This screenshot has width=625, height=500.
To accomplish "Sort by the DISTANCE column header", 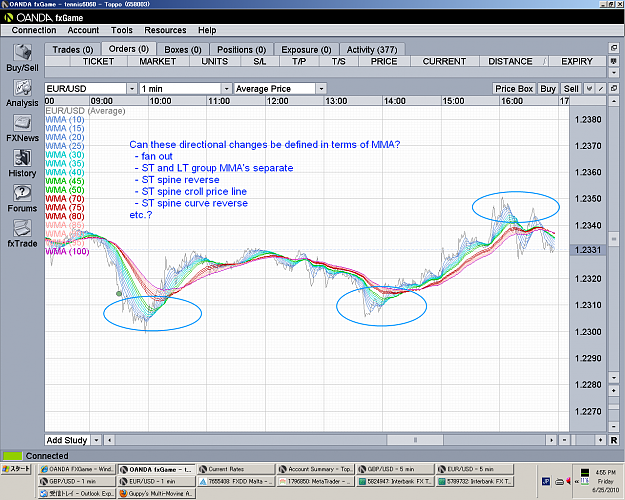I will pos(513,61).
